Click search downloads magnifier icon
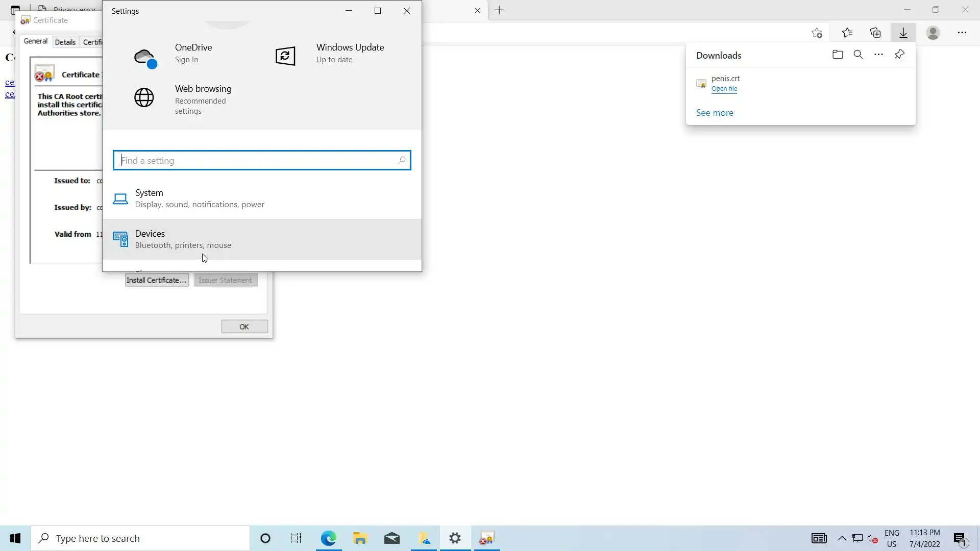Screen dimensions: 980x551 tap(858, 55)
